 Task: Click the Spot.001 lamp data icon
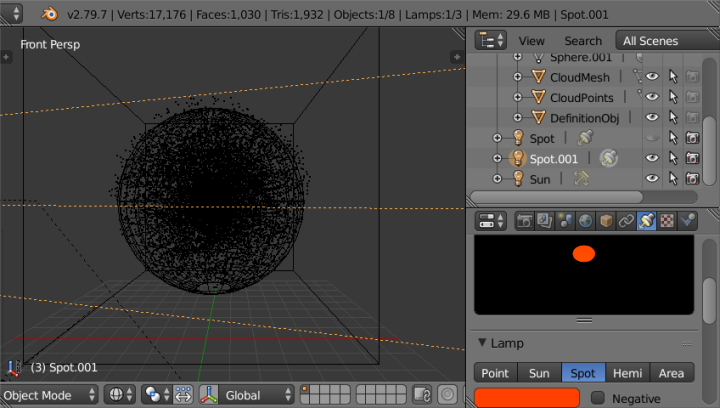coord(609,158)
